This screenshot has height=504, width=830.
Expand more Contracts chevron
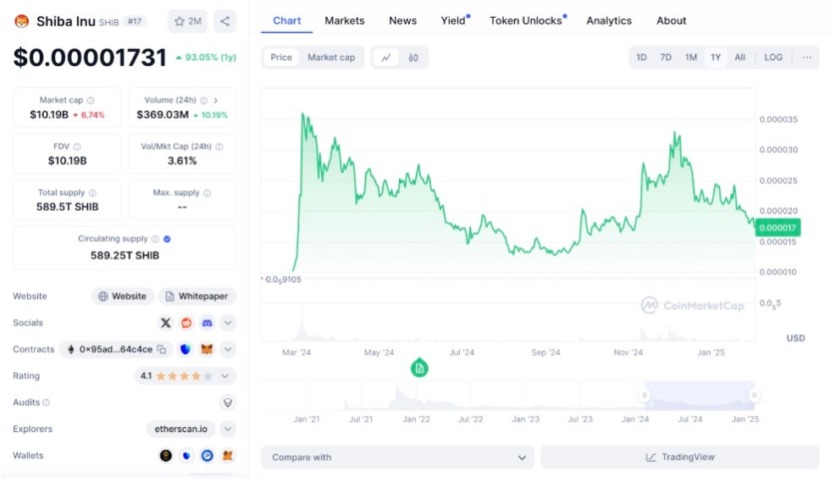tap(228, 349)
